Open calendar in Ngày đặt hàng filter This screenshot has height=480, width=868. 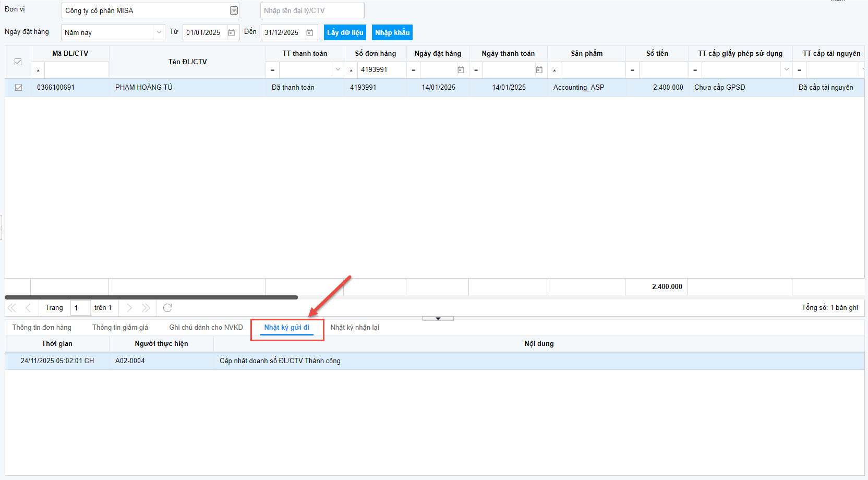tap(461, 70)
